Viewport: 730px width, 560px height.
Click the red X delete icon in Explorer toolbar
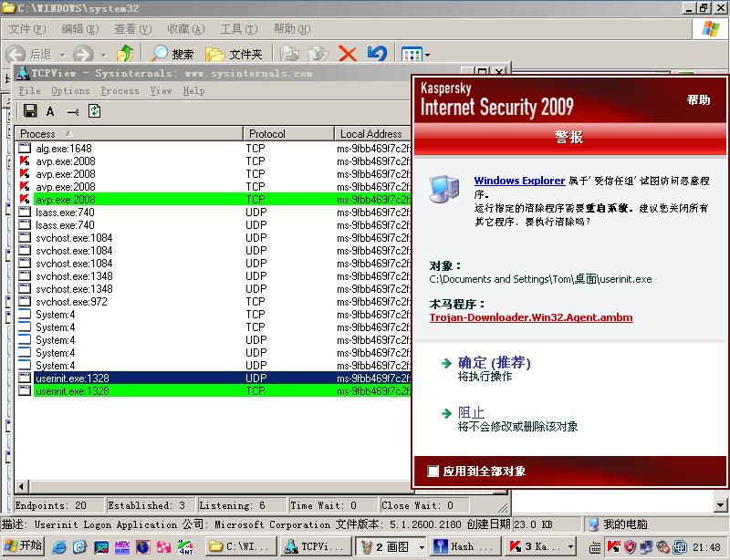pyautogui.click(x=348, y=54)
